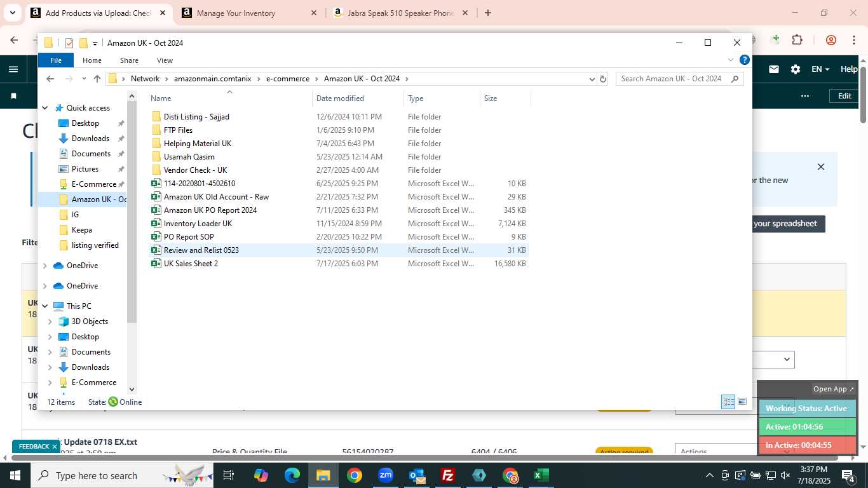The width and height of the screenshot is (868, 488).
Task: Click the Open App button
Action: click(834, 389)
